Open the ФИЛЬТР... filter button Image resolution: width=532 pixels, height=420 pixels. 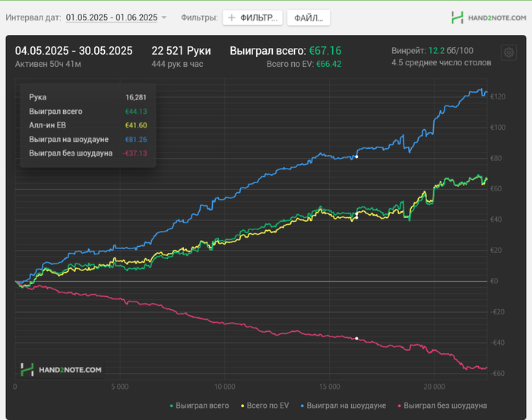(x=252, y=17)
